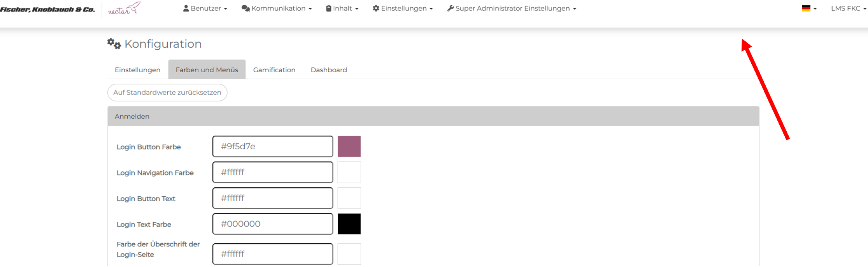Select the Einstellungen configuration tab
The width and height of the screenshot is (868, 267).
tap(137, 70)
